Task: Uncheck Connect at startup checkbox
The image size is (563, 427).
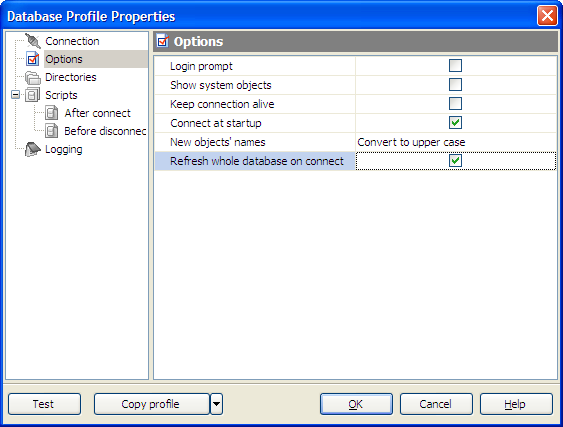Action: pos(455,123)
